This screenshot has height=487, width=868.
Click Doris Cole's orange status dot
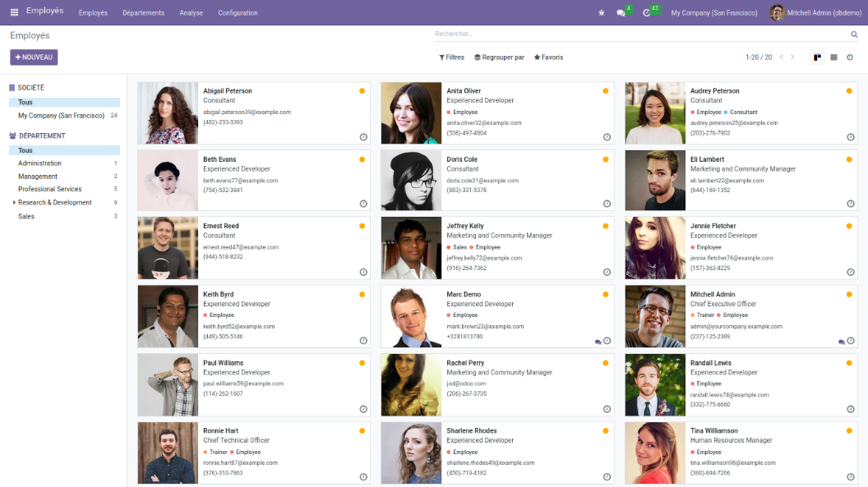tap(606, 159)
